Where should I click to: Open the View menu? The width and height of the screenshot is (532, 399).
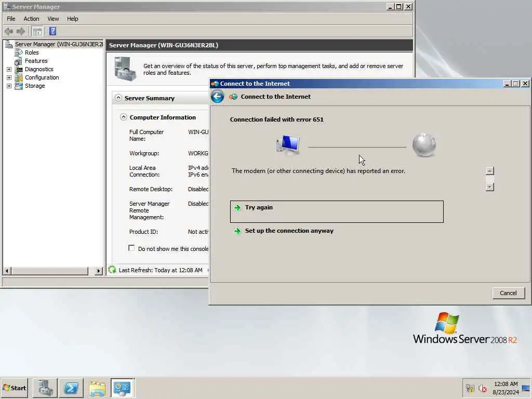point(53,19)
